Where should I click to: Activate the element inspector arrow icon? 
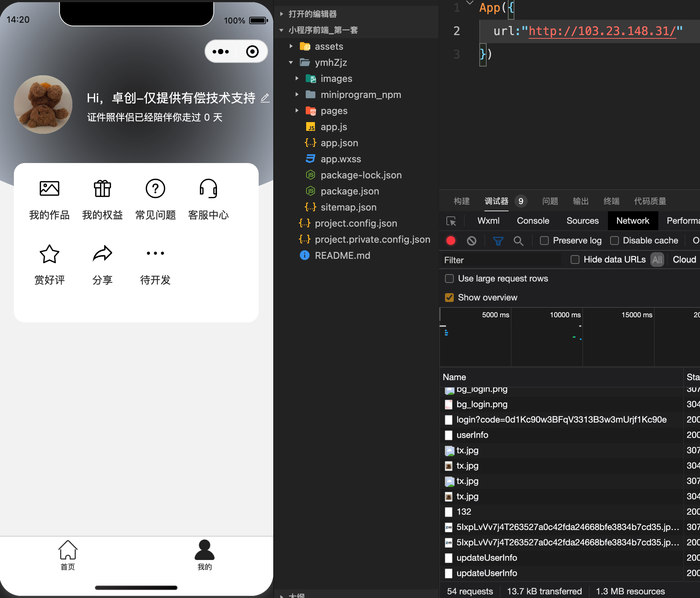pos(451,221)
